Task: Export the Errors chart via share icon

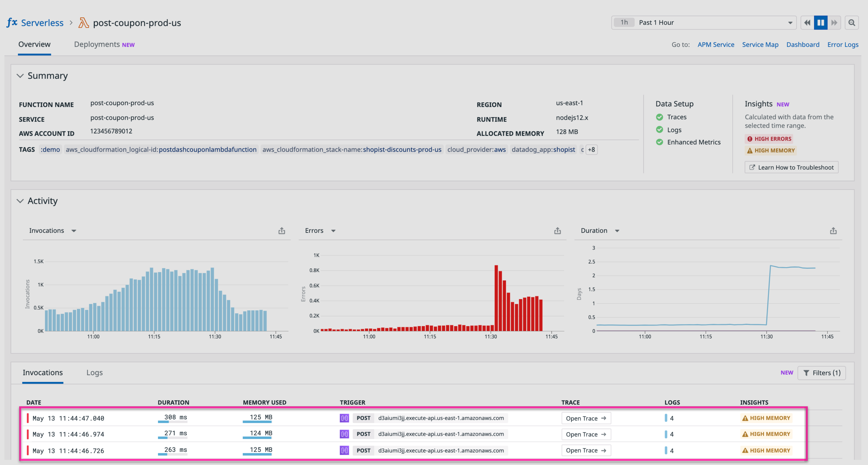Action: pos(557,231)
